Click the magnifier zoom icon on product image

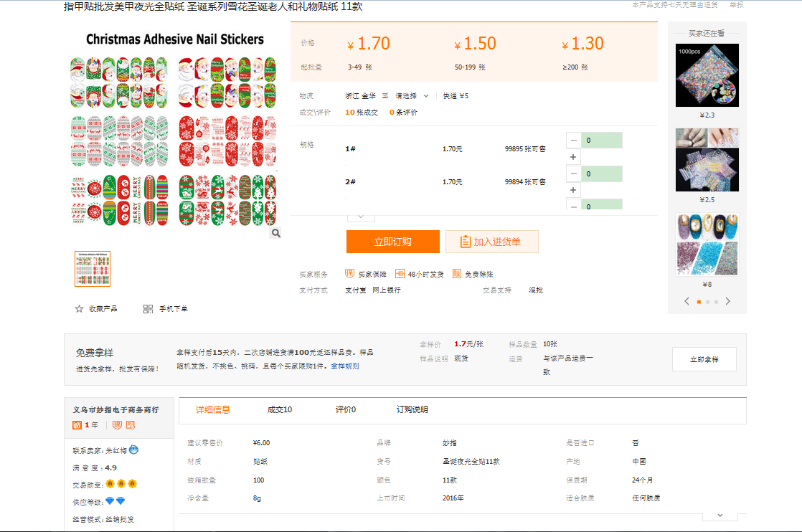coord(276,233)
